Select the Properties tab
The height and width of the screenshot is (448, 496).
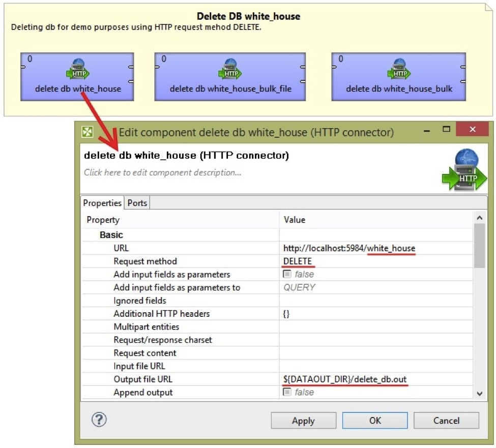102,203
